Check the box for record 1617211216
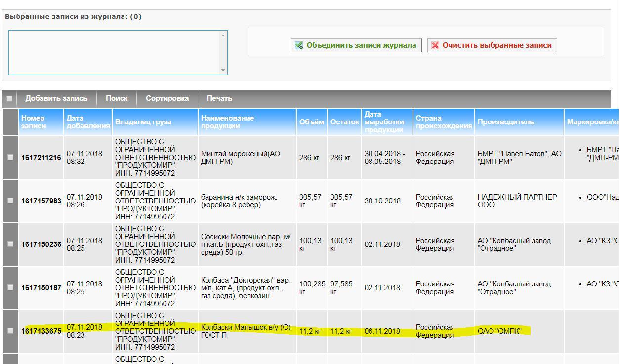Screen dimensions: 619x364 pos(10,158)
